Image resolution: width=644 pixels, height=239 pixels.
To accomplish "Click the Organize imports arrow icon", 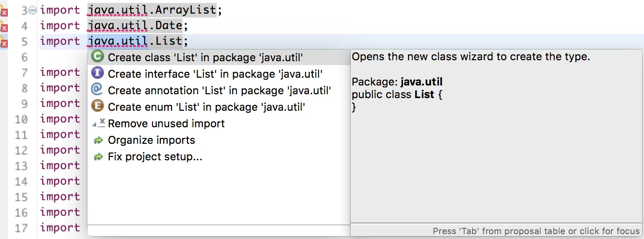I will click(x=98, y=140).
